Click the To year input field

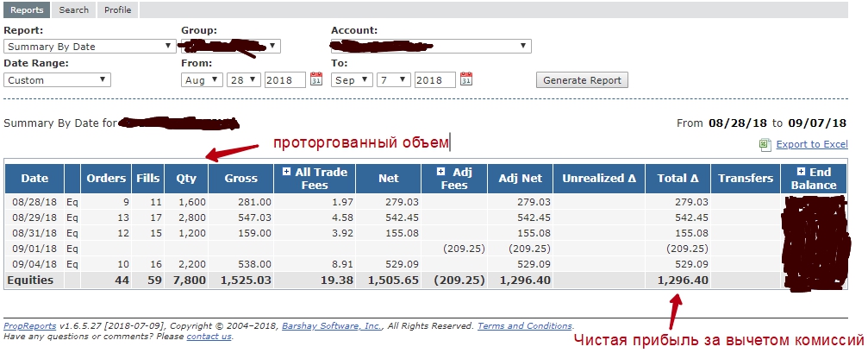[x=434, y=80]
